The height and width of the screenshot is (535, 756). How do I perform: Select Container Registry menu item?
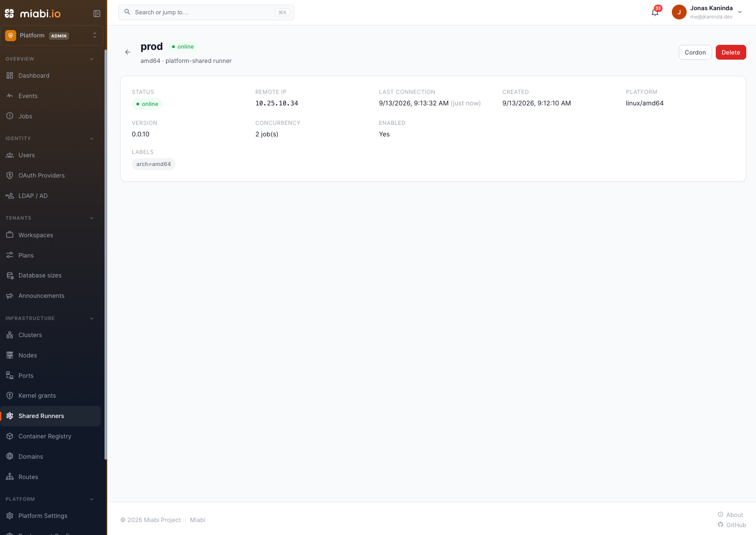50,437
